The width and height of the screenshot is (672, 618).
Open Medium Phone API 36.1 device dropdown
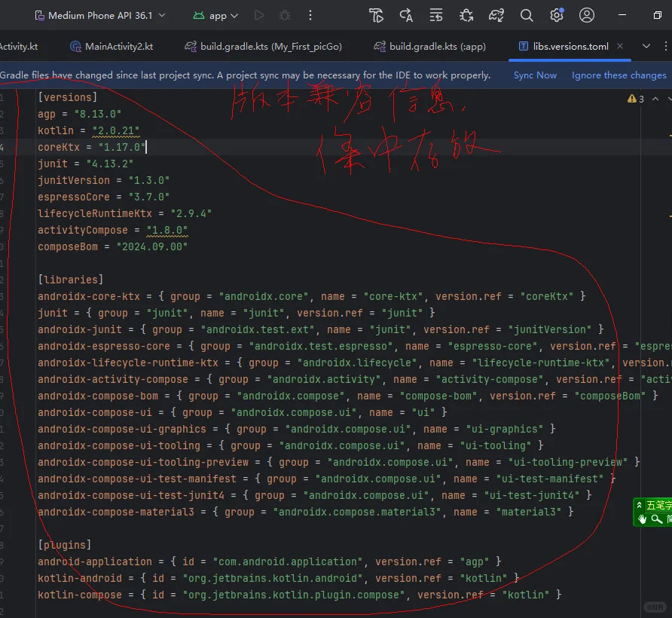click(x=100, y=15)
